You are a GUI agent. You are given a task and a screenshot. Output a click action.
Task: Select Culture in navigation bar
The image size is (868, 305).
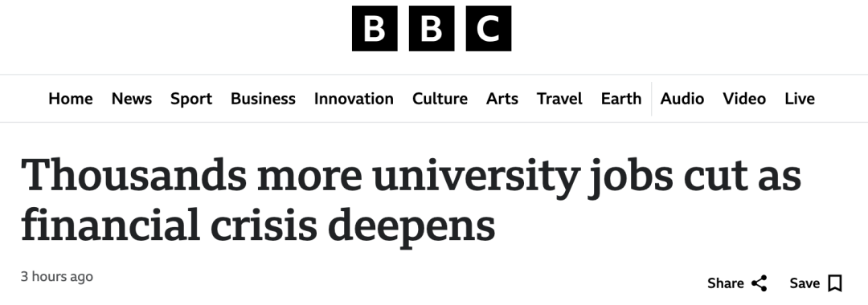coord(440,99)
